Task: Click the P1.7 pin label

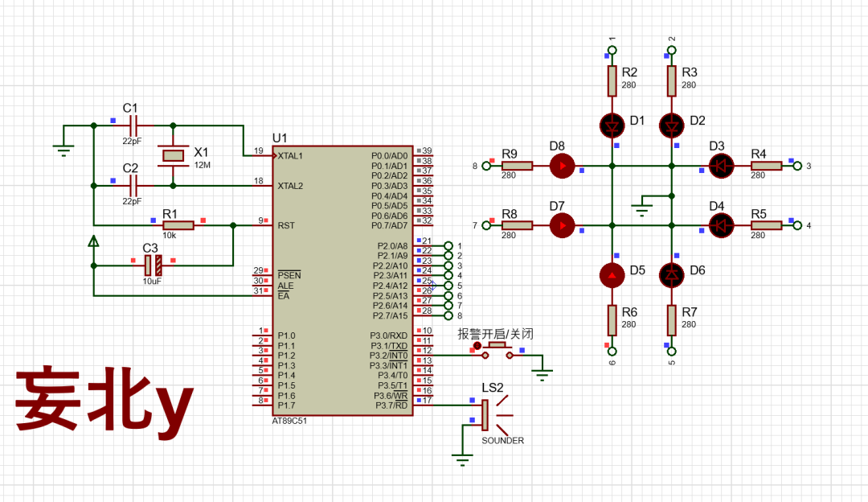Action: tap(286, 405)
